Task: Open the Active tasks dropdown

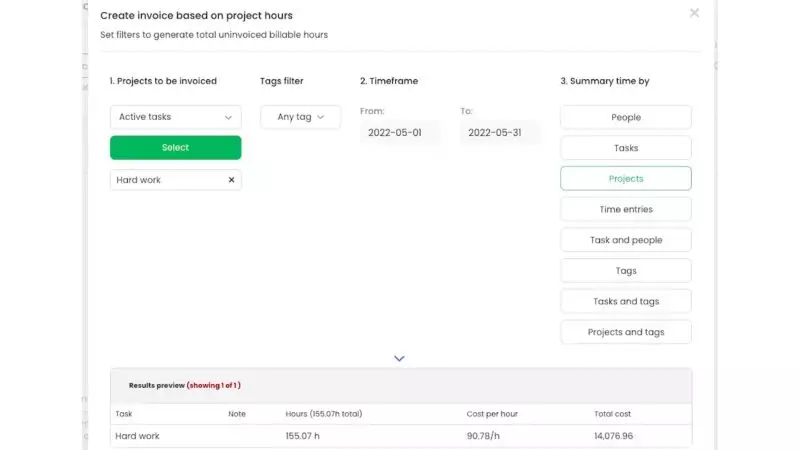Action: coord(175,117)
